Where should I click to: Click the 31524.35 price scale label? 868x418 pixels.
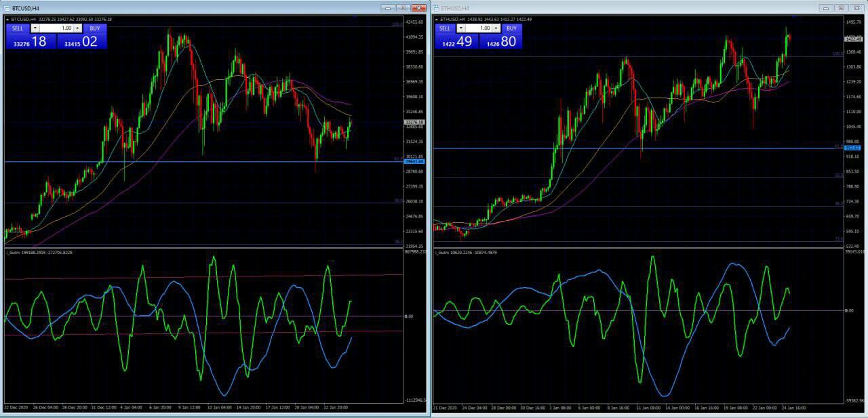(414, 142)
